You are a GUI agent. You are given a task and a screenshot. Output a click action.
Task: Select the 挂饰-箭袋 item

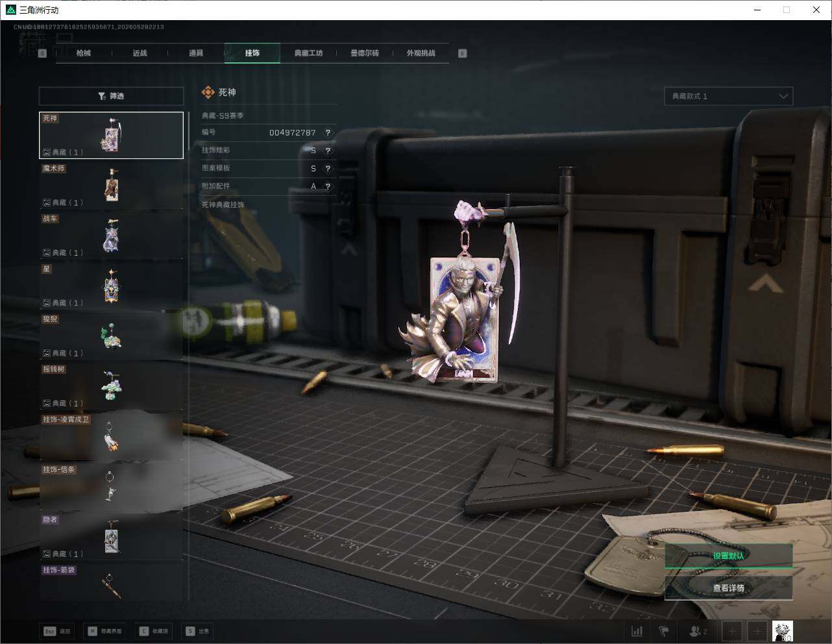point(111,582)
